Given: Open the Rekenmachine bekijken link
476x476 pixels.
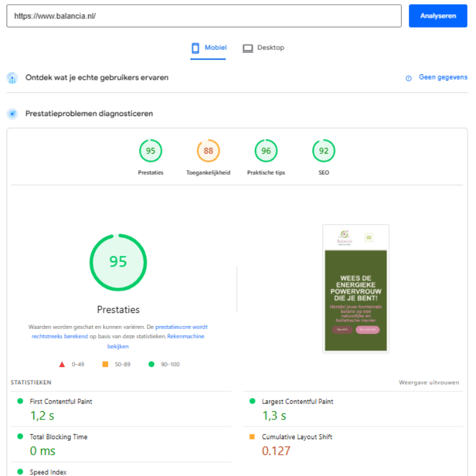Looking at the screenshot, I should coord(155,341).
